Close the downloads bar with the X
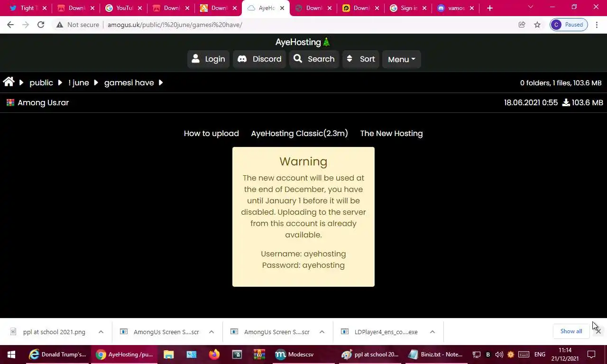 click(x=598, y=331)
